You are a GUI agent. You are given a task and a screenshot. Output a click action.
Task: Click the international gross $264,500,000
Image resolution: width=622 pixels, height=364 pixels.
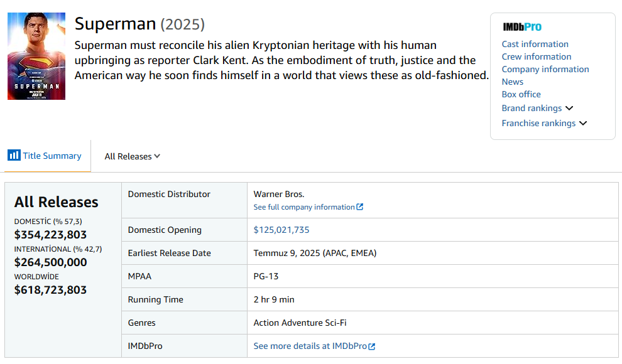[50, 262]
